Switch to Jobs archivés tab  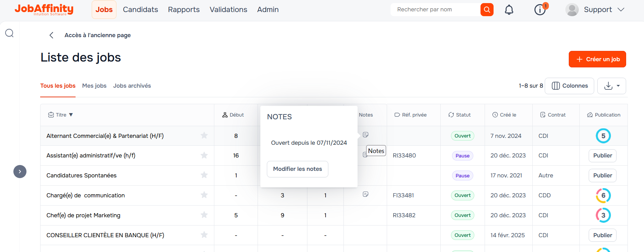point(132,86)
